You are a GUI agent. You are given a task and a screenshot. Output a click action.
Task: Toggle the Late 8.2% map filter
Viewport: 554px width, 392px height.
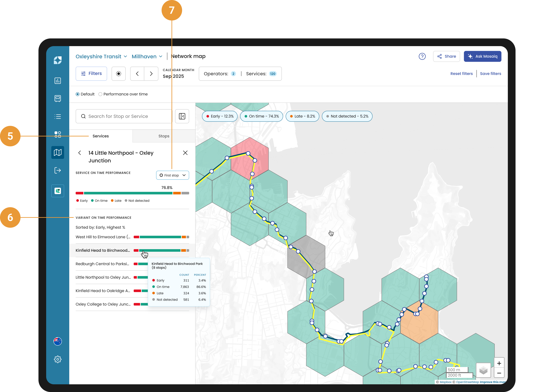[302, 116]
